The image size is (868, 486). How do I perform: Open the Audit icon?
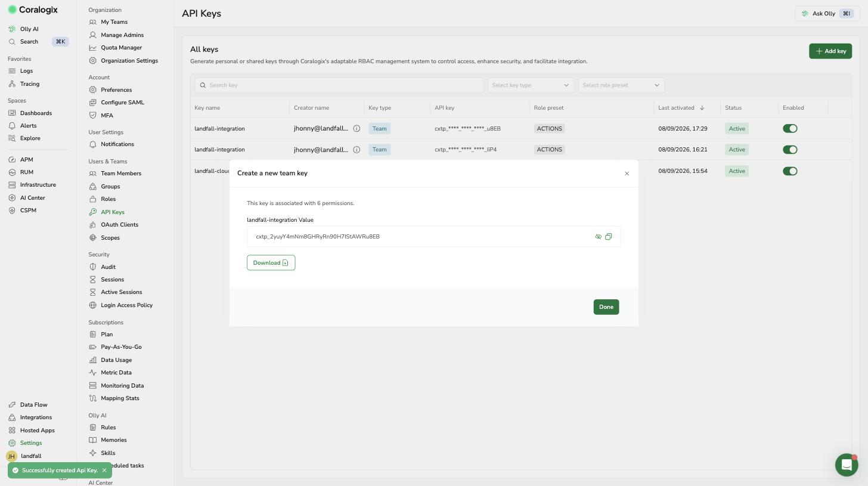coord(92,267)
